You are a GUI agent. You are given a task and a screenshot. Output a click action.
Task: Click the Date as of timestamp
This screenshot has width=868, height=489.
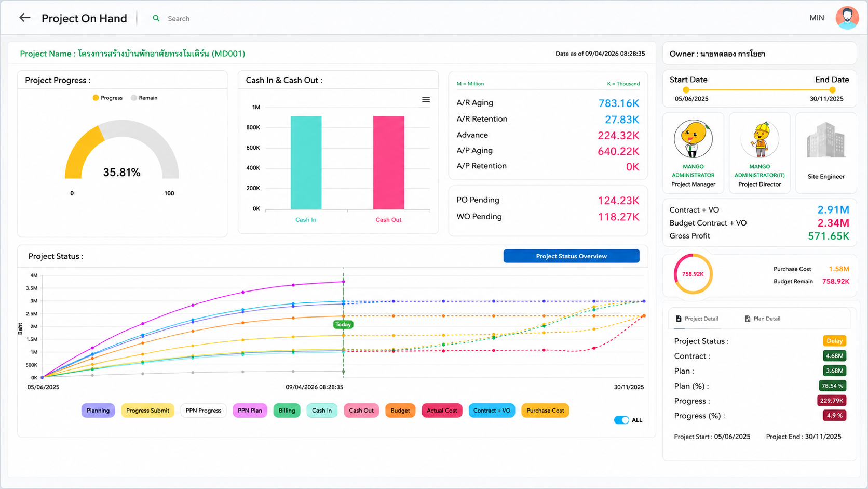pyautogui.click(x=600, y=54)
